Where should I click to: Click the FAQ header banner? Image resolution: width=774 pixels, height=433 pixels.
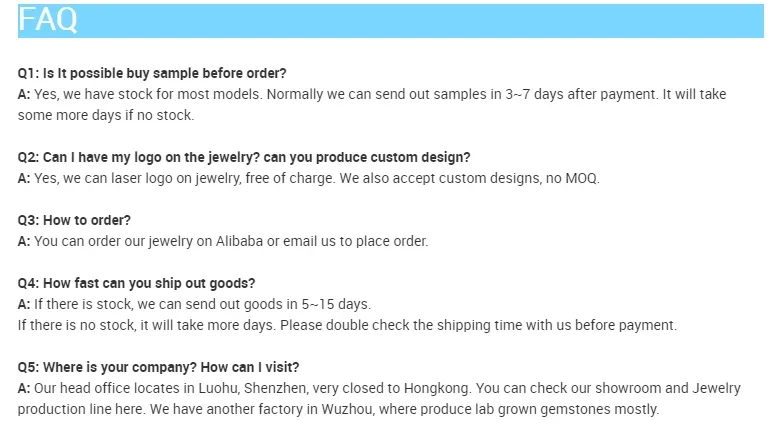[390, 21]
